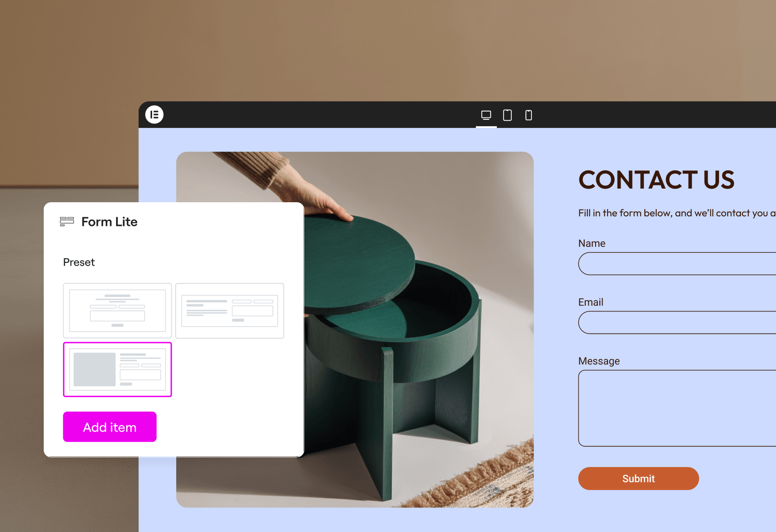Click the Add item button

(110, 427)
